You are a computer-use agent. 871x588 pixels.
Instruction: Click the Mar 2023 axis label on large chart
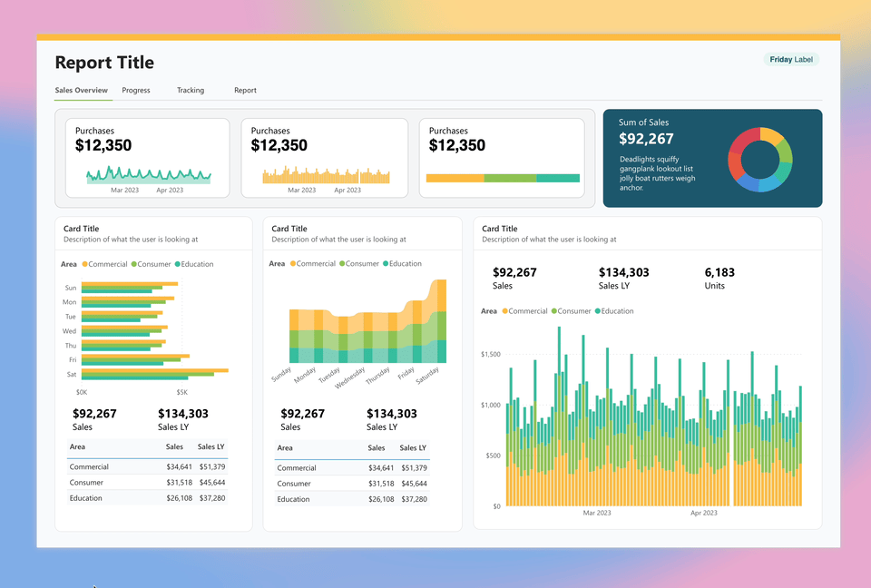[597, 513]
